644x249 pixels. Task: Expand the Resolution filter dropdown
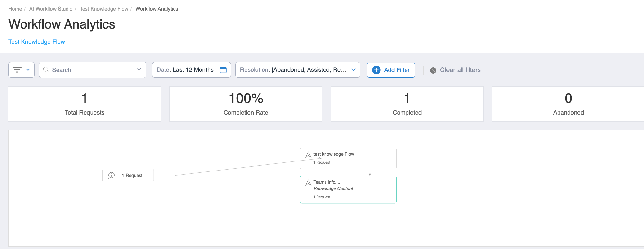[x=353, y=70]
